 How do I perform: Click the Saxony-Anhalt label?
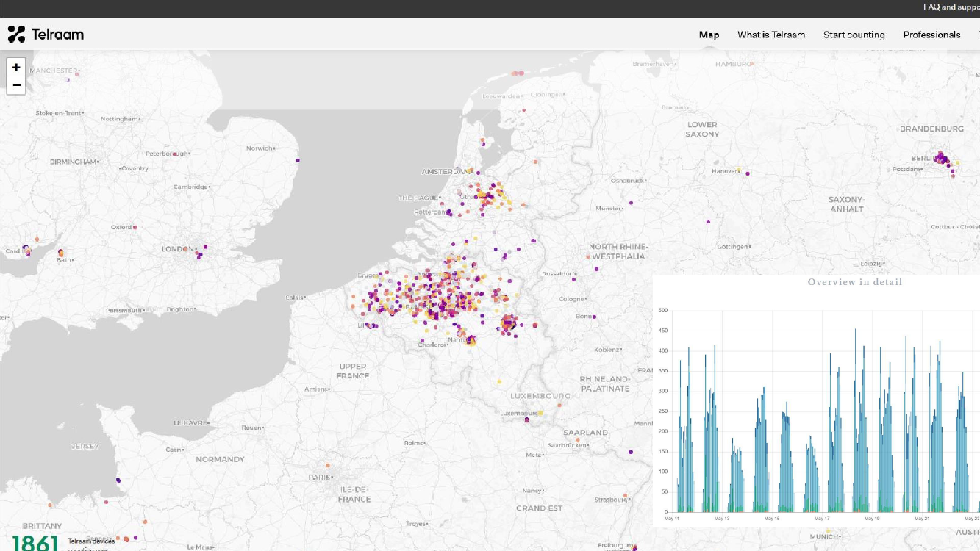(x=845, y=204)
